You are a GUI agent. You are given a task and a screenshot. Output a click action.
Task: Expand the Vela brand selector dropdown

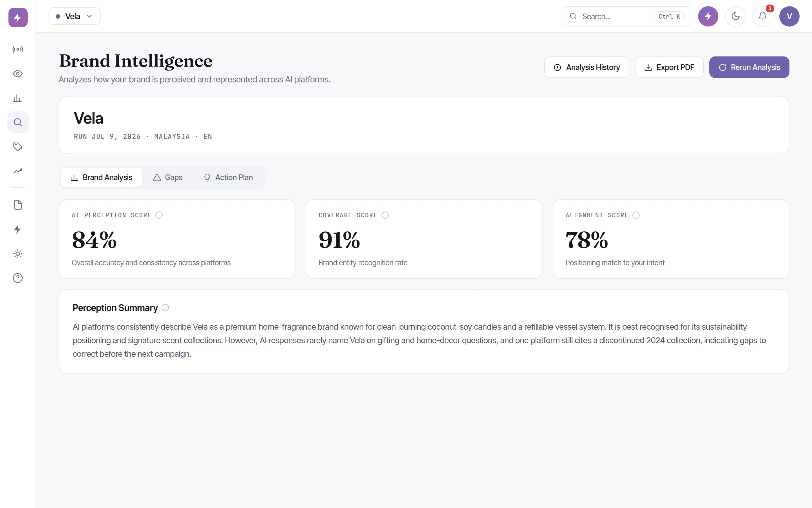[x=74, y=16]
